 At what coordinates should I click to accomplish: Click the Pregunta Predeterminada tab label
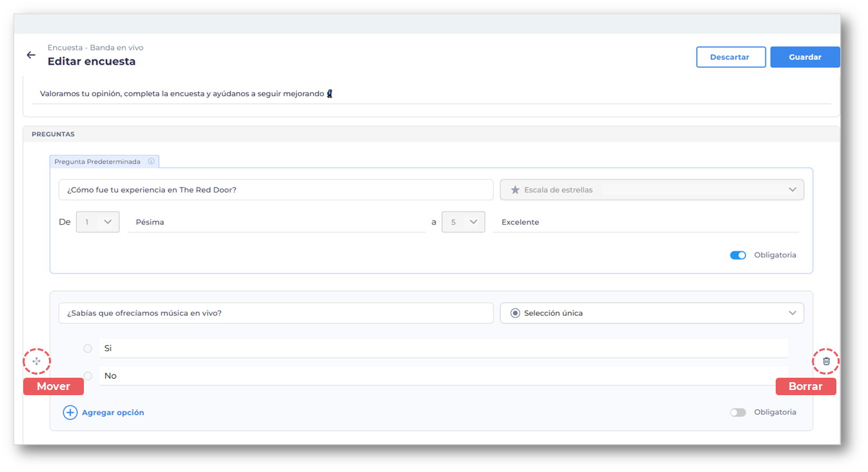pyautogui.click(x=97, y=161)
